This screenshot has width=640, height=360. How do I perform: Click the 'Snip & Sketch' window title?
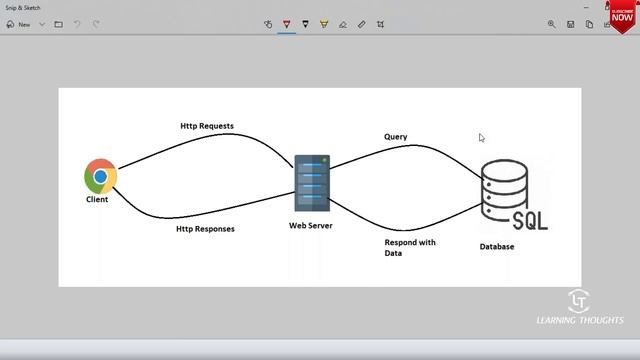23,8
